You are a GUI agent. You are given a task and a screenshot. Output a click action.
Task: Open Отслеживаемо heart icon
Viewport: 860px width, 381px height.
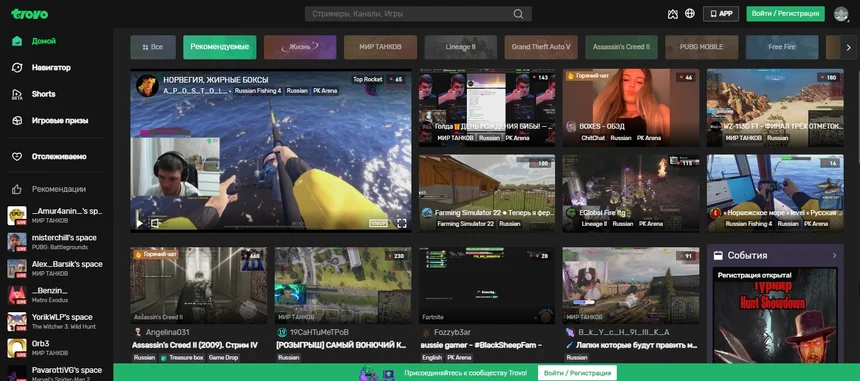[17, 157]
